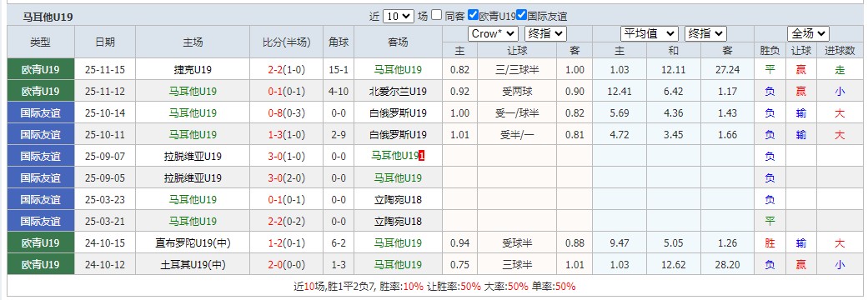868x300 pixels.
Task: Click the 2-0(0-0) score for 24-10-12
Action: point(287,264)
